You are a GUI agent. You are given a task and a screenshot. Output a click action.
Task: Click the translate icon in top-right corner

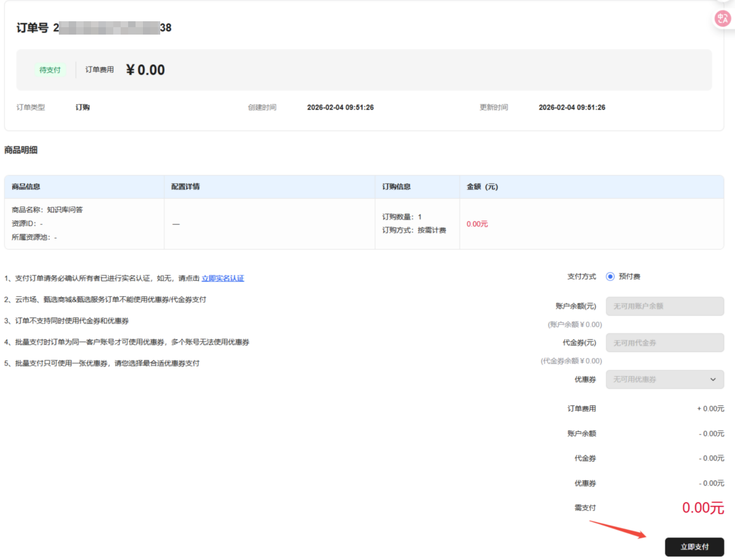coord(723,19)
